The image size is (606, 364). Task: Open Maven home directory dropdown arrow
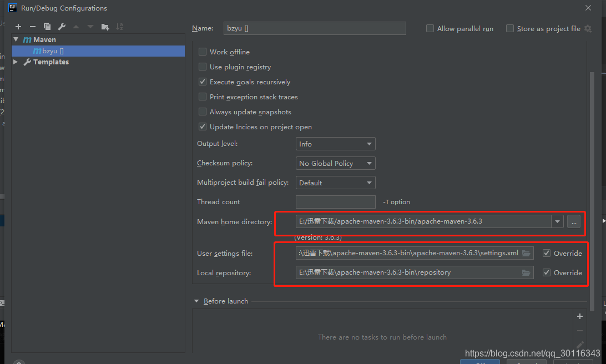coord(557,222)
